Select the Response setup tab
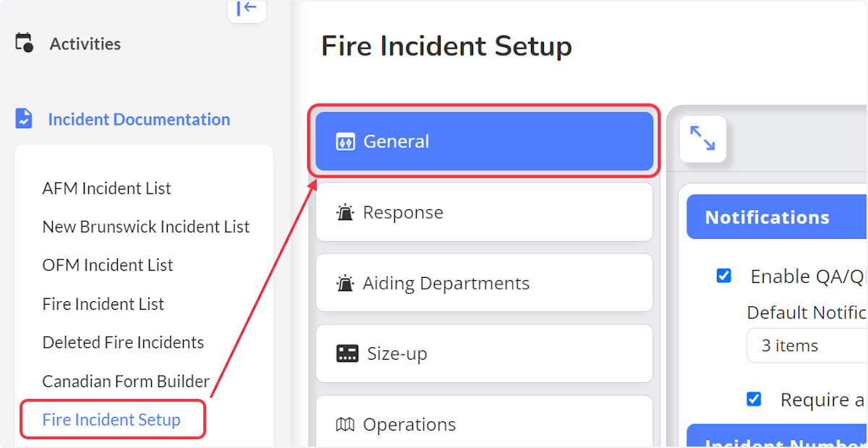The height and width of the screenshot is (448, 868). click(484, 212)
